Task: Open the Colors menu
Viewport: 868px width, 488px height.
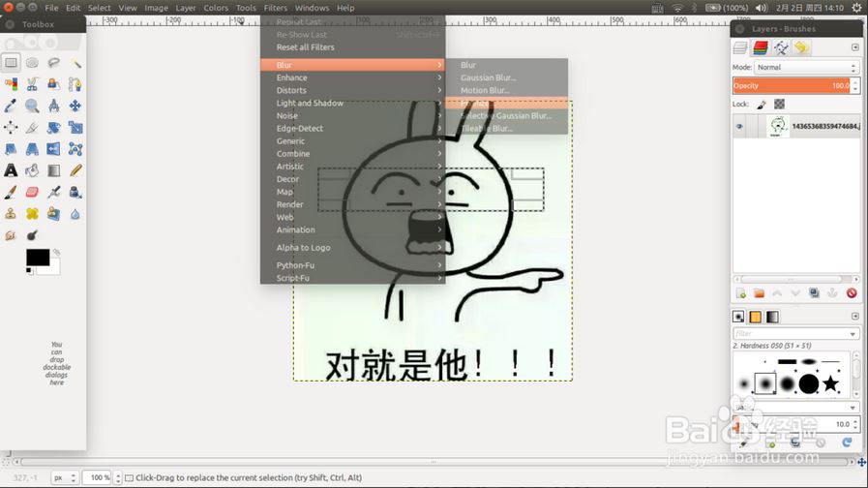Action: tap(216, 8)
